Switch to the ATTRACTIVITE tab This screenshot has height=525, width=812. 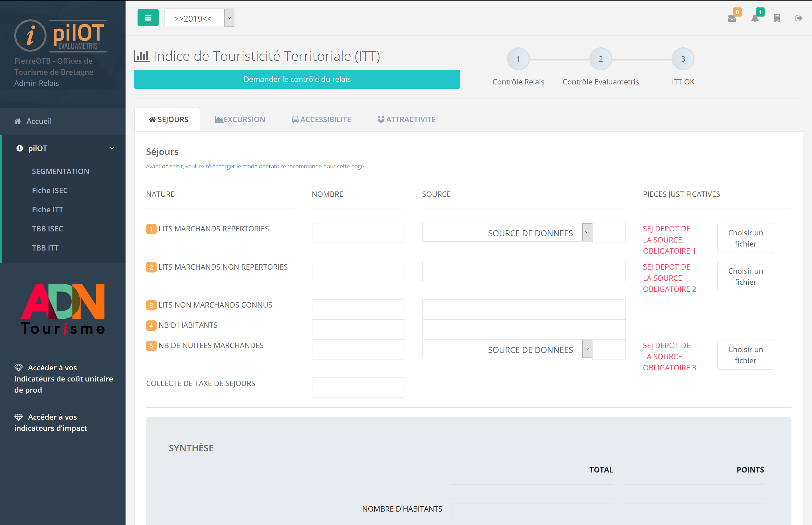(406, 120)
